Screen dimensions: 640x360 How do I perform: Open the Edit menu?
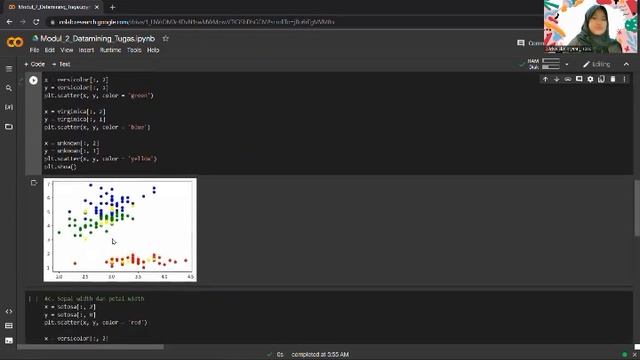point(50,50)
